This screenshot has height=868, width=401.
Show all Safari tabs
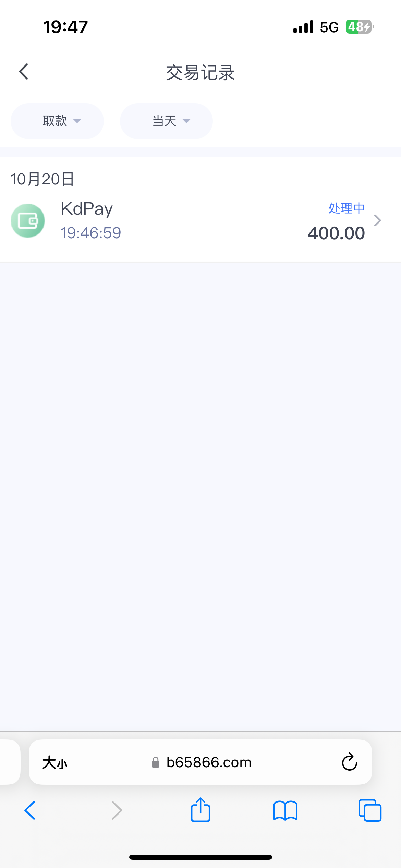(370, 811)
